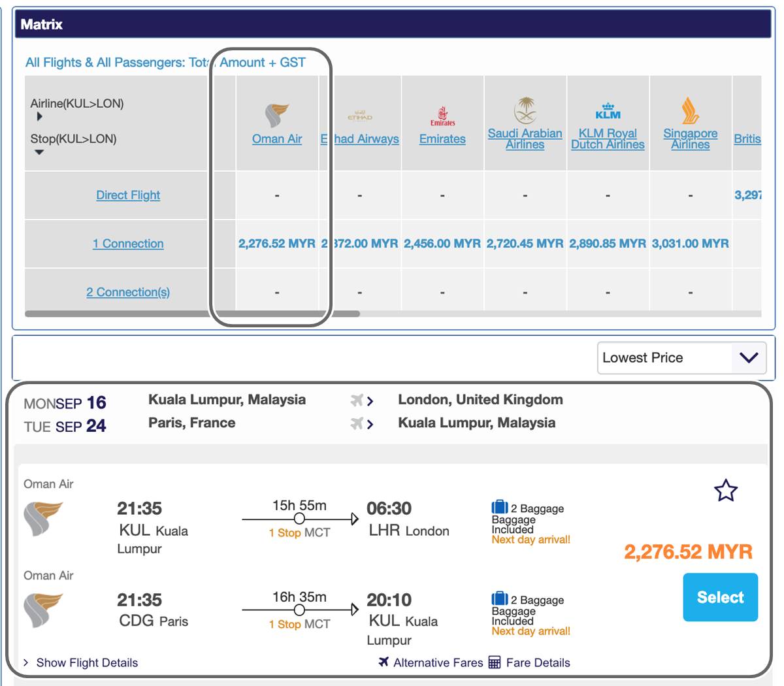This screenshot has height=686, width=784.
Task: Click the Matrix panel header
Action: [394, 24]
